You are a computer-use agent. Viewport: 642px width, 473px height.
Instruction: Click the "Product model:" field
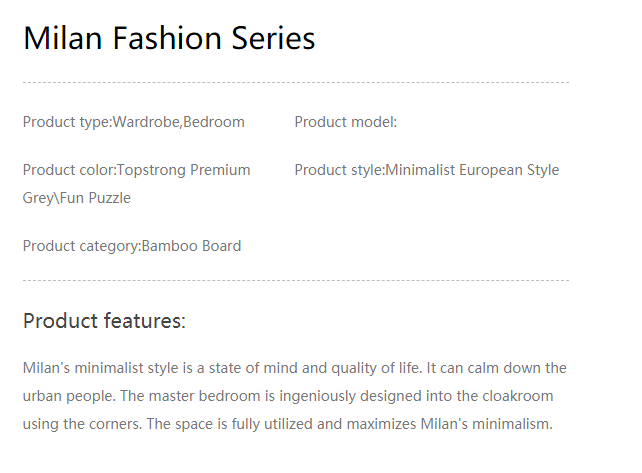coord(346,122)
